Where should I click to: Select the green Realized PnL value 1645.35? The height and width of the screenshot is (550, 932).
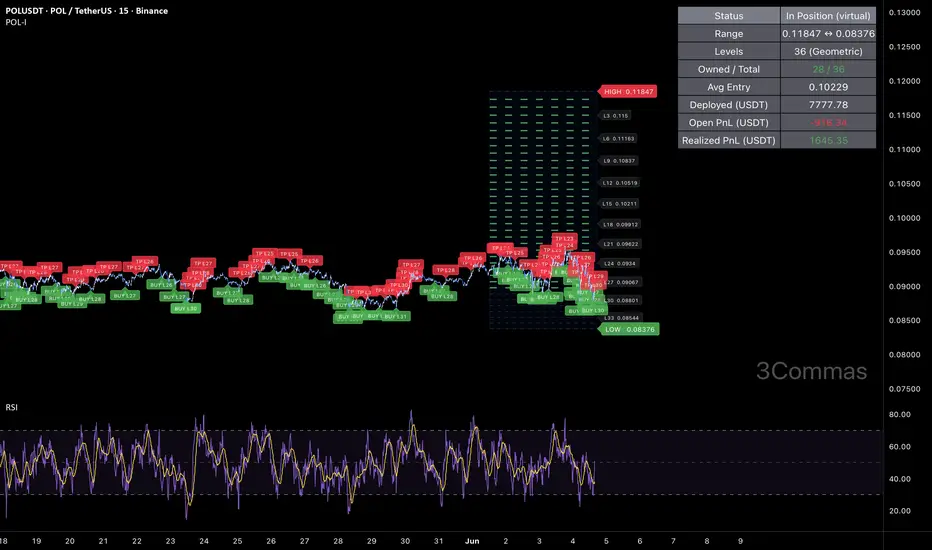pos(828,141)
